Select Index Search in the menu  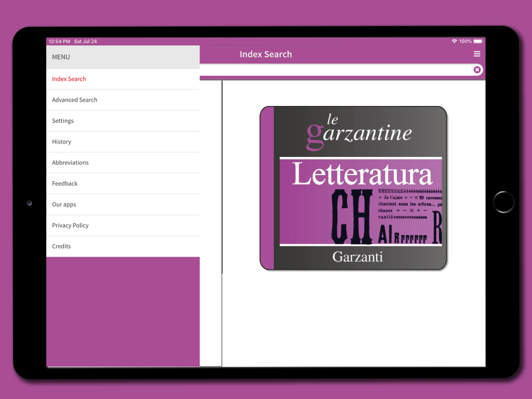pyautogui.click(x=123, y=79)
